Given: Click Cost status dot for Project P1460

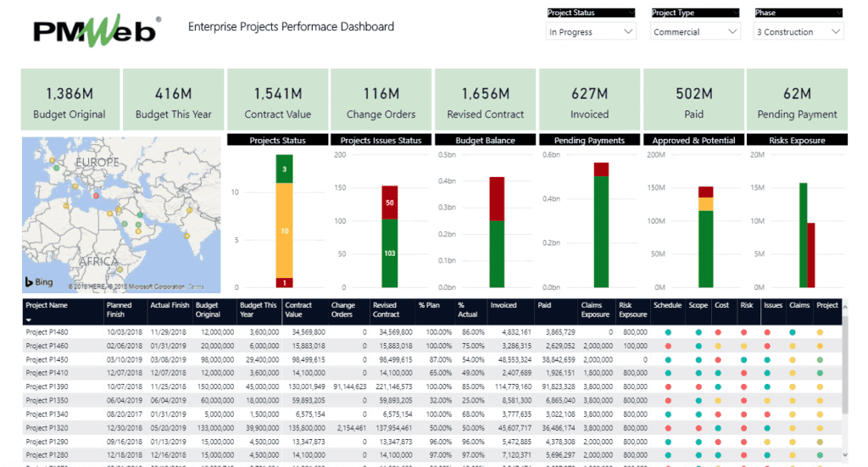Looking at the screenshot, I should pos(718,346).
